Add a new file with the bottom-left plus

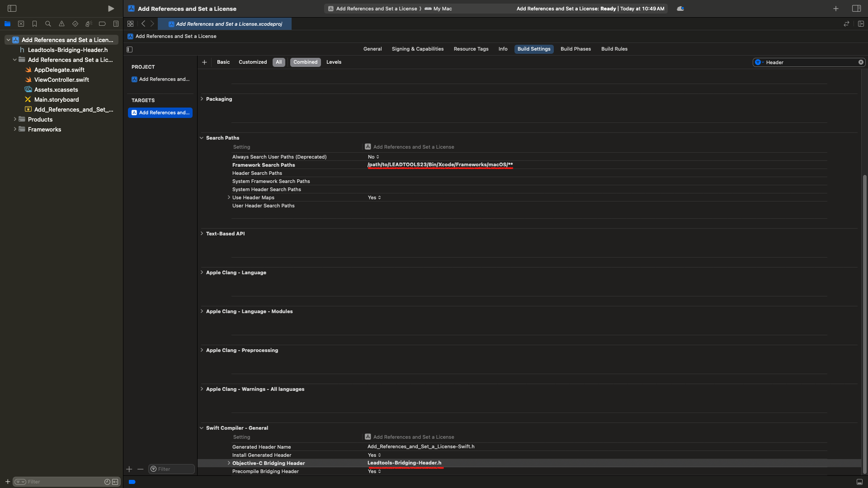[x=8, y=482]
